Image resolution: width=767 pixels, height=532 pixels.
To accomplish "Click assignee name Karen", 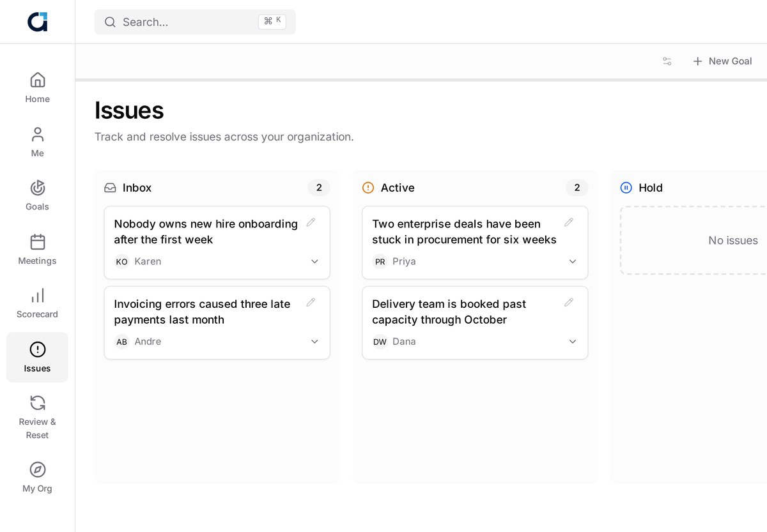I will pos(148,261).
